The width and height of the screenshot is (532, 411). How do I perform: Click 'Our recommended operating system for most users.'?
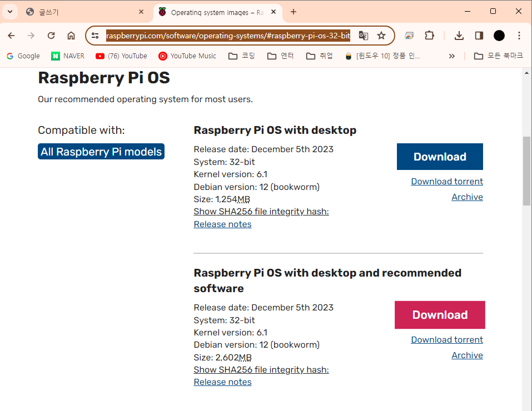point(145,99)
